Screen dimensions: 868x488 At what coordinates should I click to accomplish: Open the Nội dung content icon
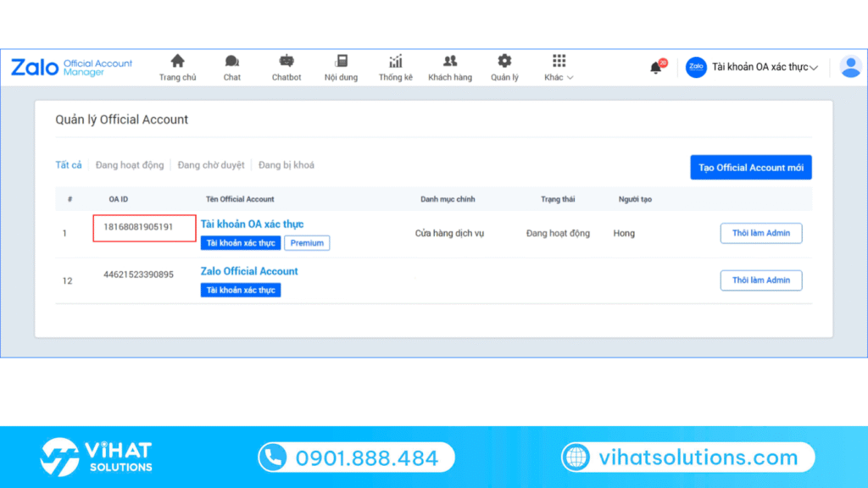point(341,61)
